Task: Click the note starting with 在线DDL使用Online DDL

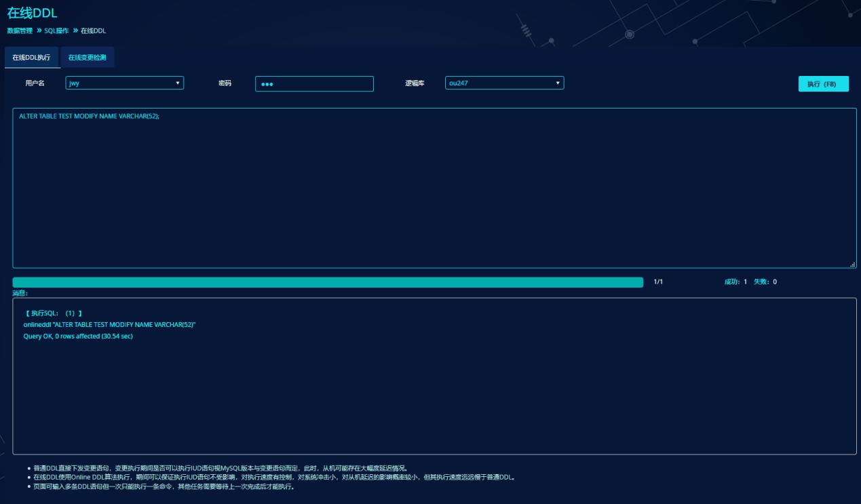Action: [x=274, y=478]
